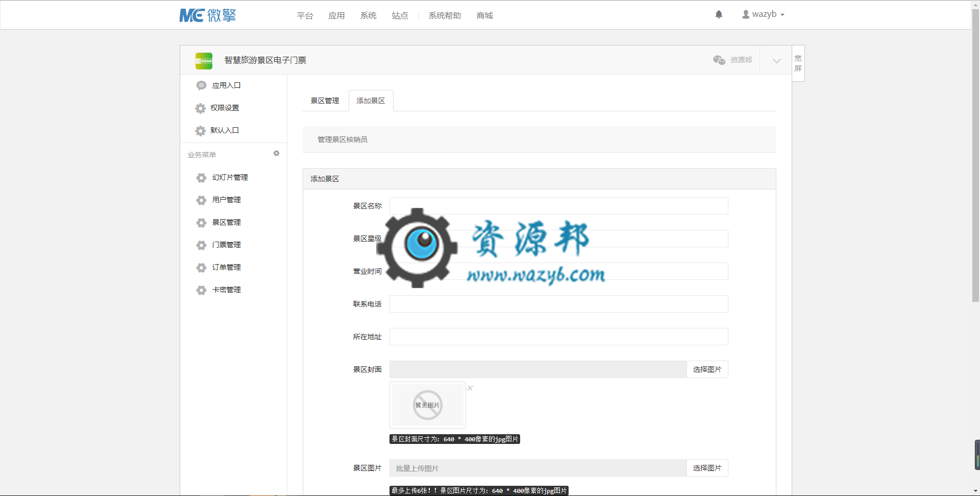Open 幻灯片管理 in sidebar
This screenshot has width=980, height=496.
pyautogui.click(x=230, y=177)
